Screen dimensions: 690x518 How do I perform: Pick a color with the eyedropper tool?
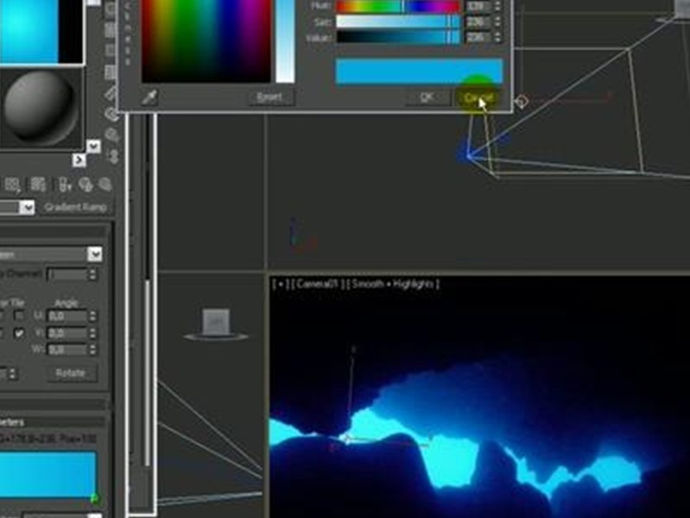[150, 96]
